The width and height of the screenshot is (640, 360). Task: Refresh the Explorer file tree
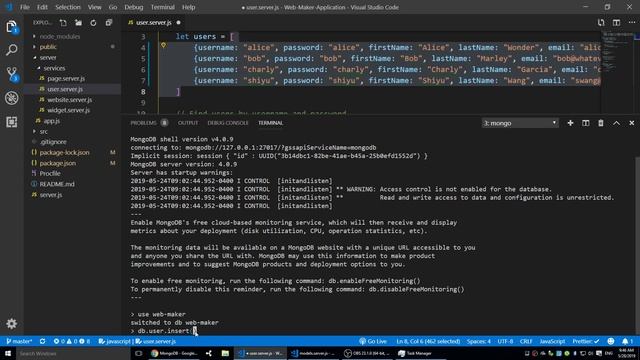[x=93, y=23]
